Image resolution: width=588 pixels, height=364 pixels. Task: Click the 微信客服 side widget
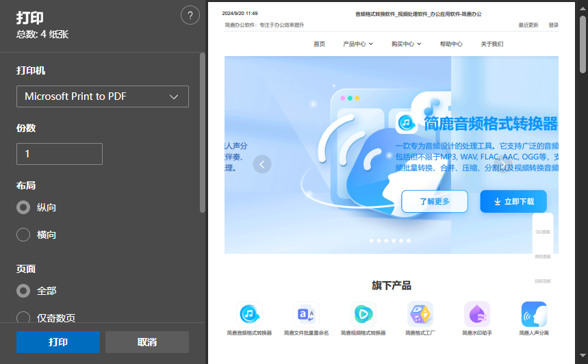tap(543, 257)
